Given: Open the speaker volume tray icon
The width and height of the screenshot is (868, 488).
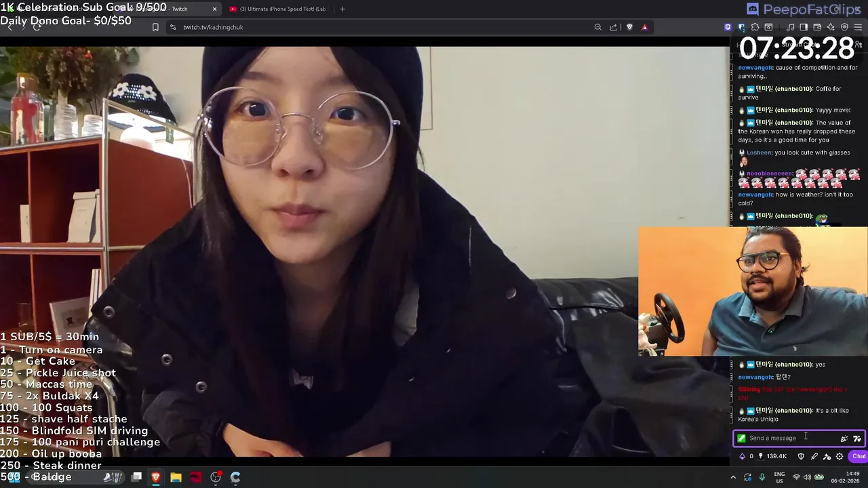Looking at the screenshot, I should click(x=807, y=477).
